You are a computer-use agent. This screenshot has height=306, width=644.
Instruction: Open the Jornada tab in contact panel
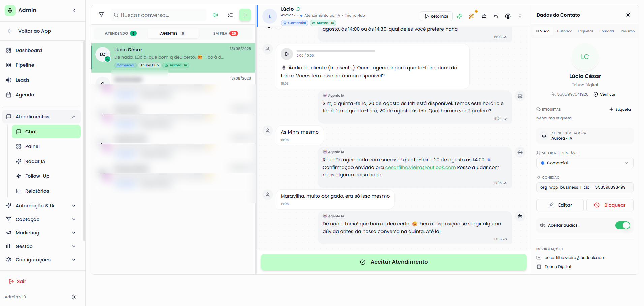[x=607, y=31]
